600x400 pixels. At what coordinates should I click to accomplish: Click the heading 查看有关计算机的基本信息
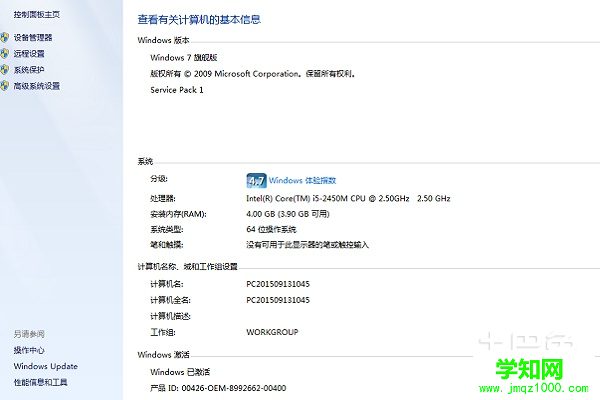[x=199, y=20]
